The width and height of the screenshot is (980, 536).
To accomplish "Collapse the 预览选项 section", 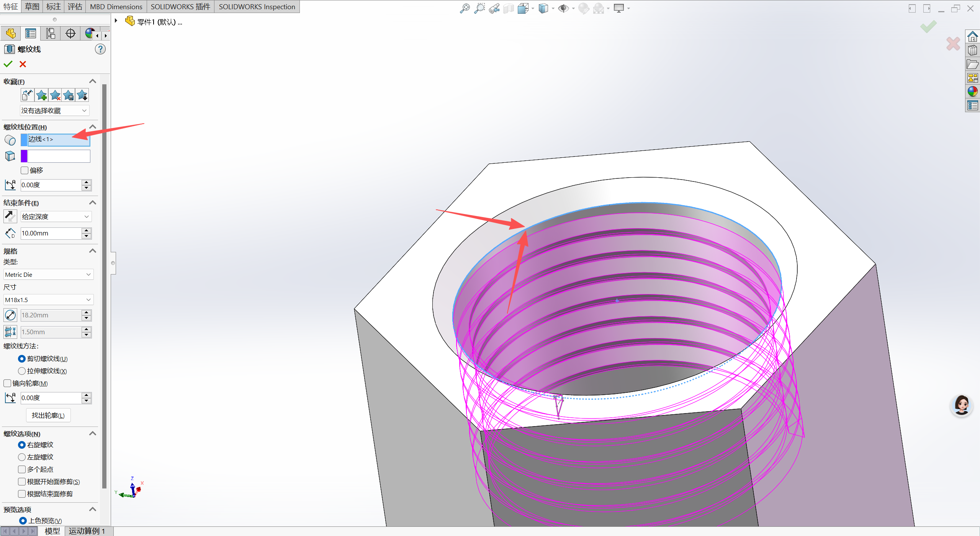I will tap(93, 509).
